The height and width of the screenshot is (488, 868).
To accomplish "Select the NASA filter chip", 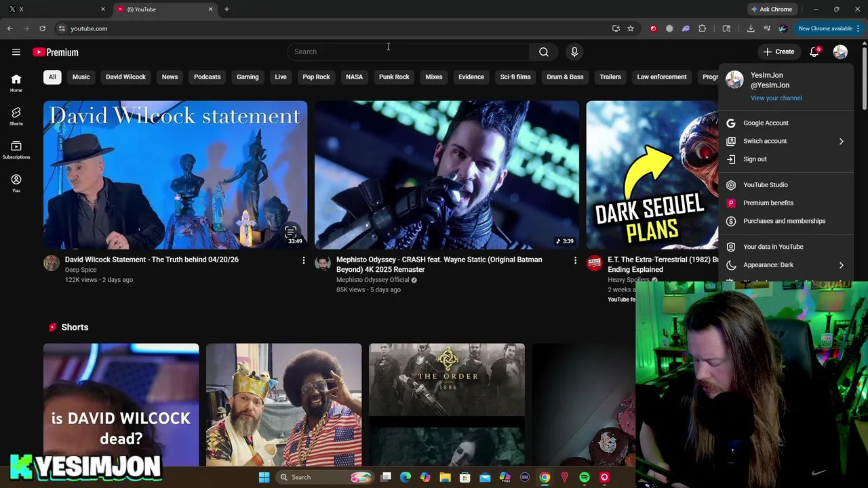I will coord(354,77).
